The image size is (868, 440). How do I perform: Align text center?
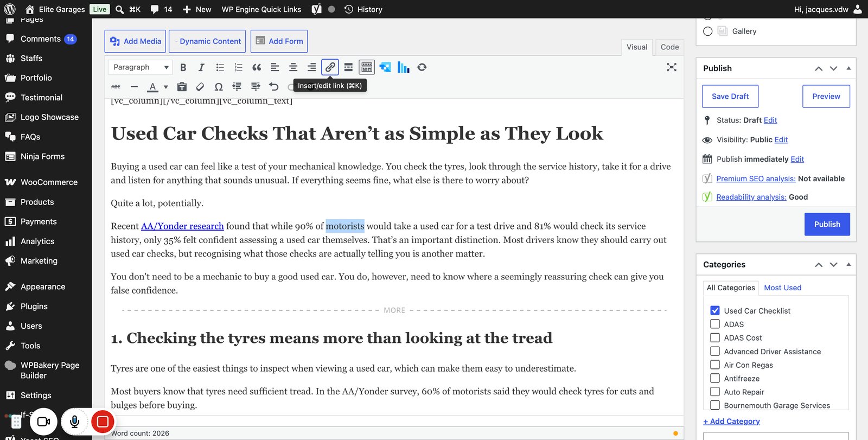[x=293, y=67]
